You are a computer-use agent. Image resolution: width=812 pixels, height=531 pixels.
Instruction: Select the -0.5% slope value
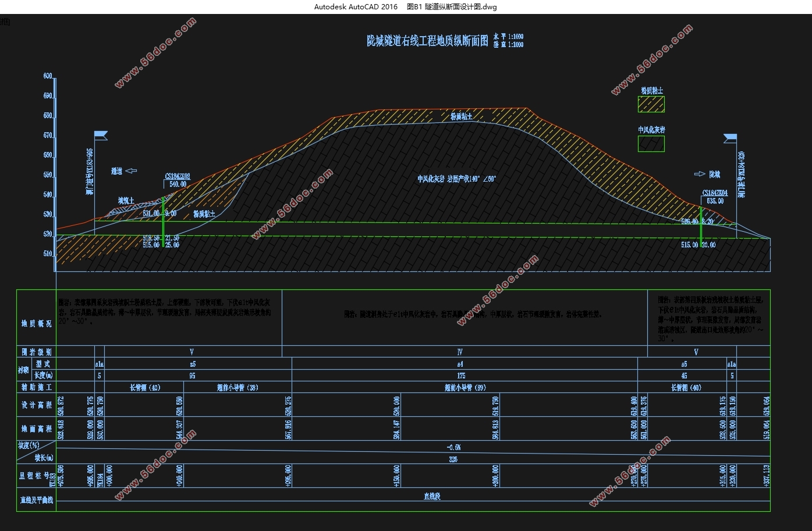(x=453, y=447)
